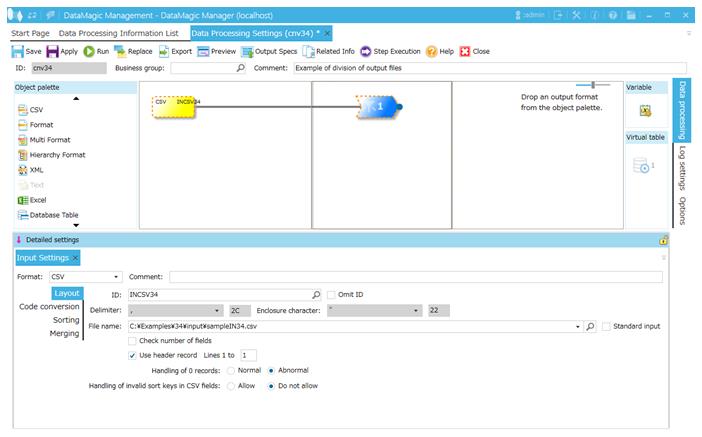This screenshot has width=702, height=437.
Task: Click the Save toolbar icon
Action: [18, 51]
